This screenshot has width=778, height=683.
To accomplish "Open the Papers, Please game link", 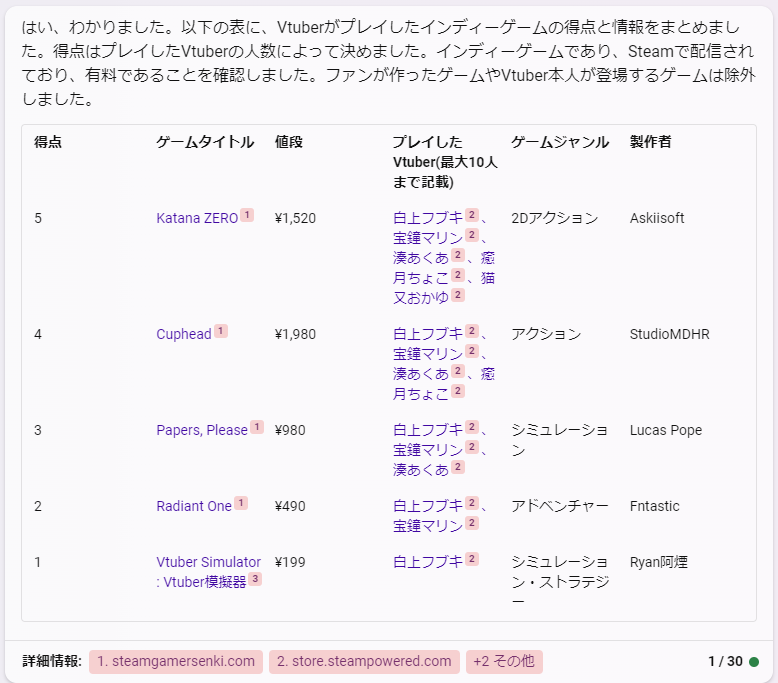I will [201, 430].
